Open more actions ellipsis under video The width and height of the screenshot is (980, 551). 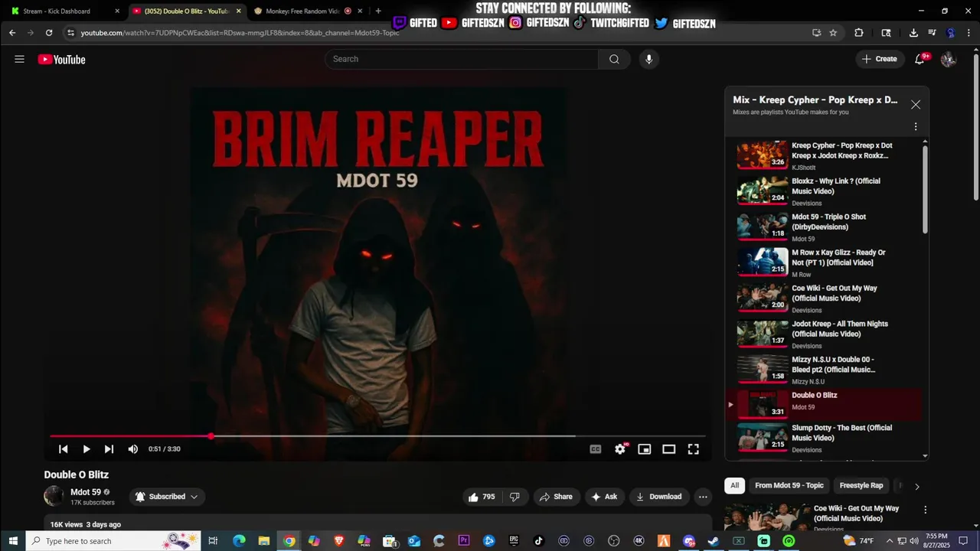pos(703,497)
